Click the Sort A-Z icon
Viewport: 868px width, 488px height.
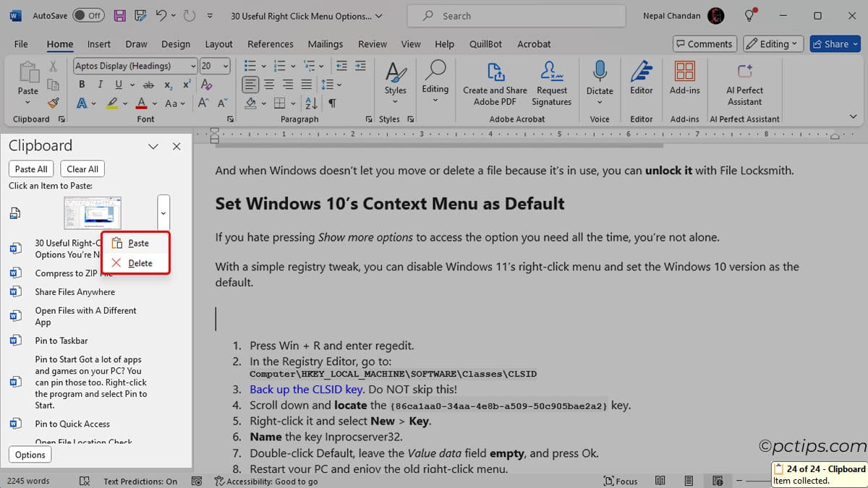click(x=311, y=103)
